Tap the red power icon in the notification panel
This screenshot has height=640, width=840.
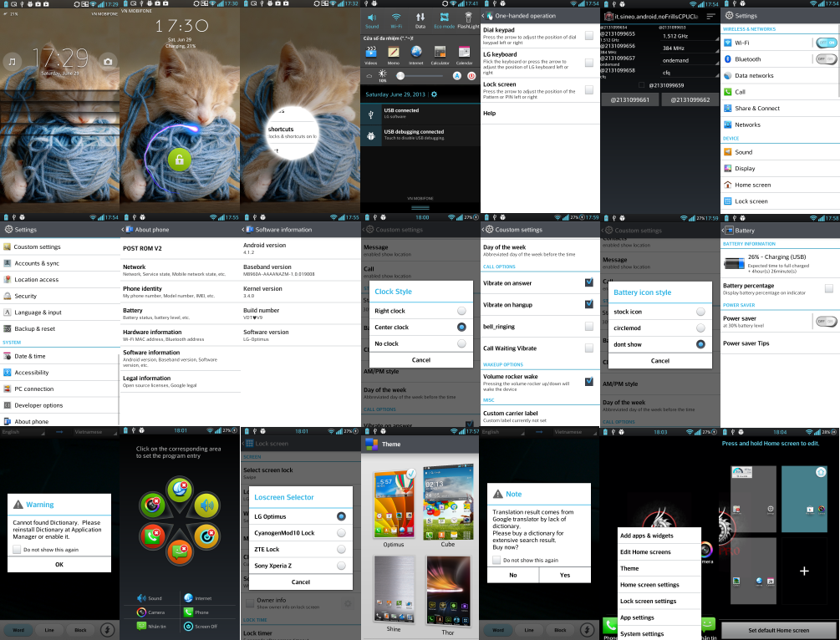[x=471, y=76]
